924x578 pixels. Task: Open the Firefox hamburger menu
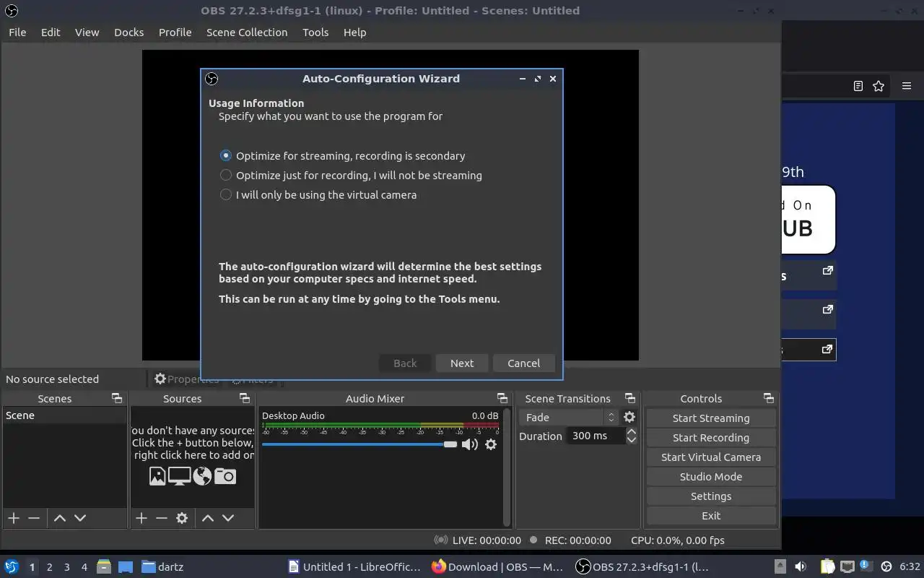point(907,86)
